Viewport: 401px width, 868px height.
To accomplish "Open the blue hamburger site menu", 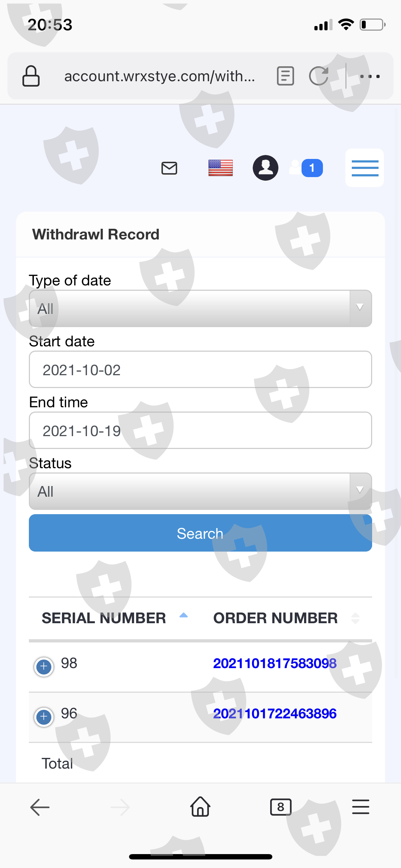I will point(365,168).
